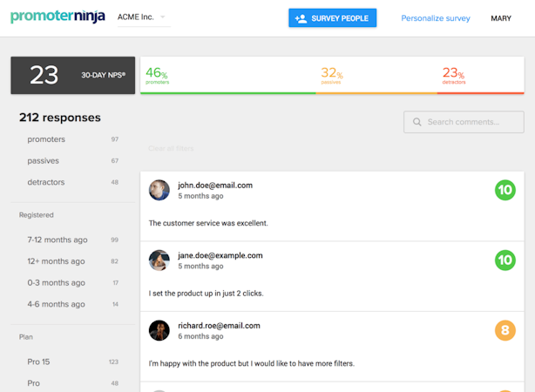Open jane.doe's avatar picture
The image size is (535, 392).
(159, 260)
